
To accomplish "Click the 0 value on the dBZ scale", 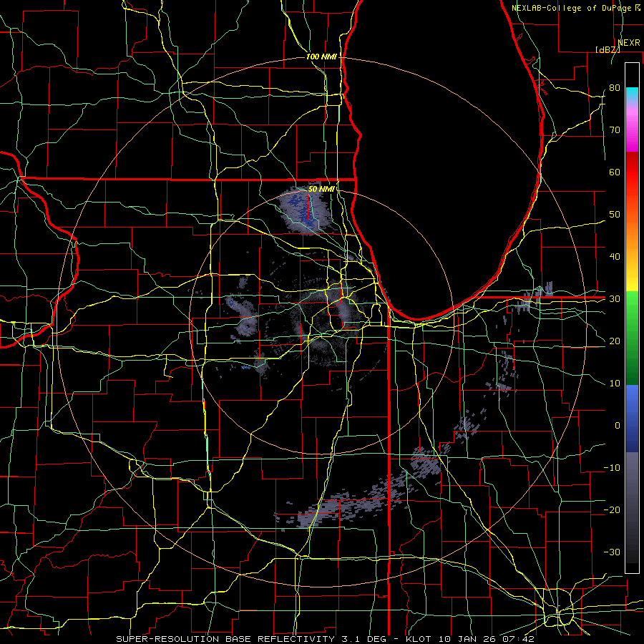I will tap(618, 426).
